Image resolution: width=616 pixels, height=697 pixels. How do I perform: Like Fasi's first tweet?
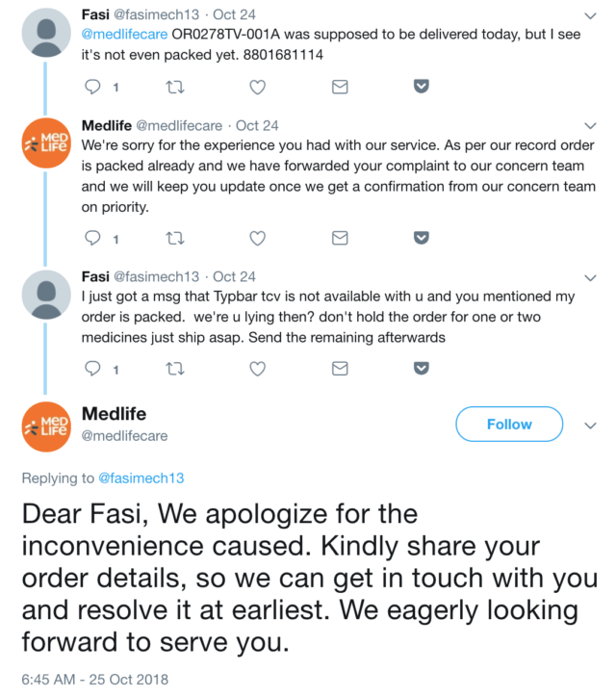click(257, 87)
